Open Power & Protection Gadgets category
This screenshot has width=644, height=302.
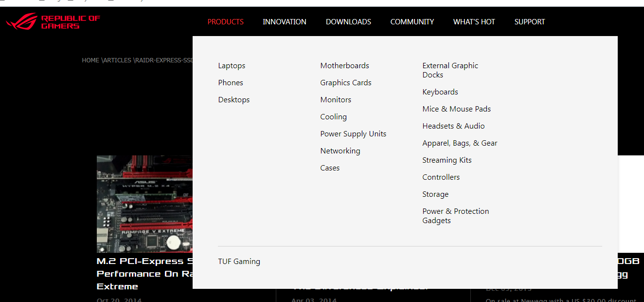point(456,216)
